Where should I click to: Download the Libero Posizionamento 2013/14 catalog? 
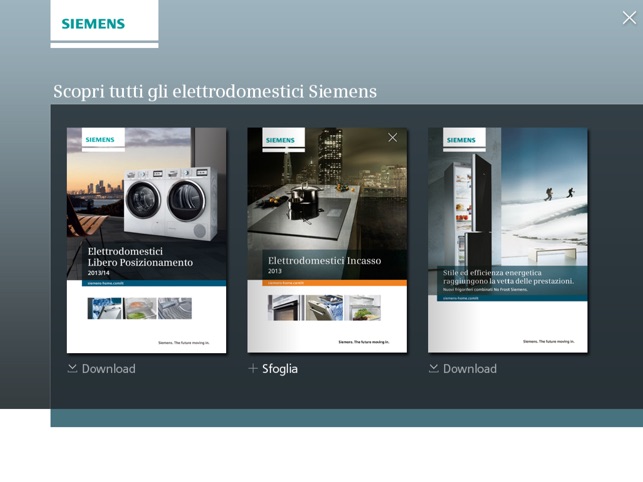(101, 368)
